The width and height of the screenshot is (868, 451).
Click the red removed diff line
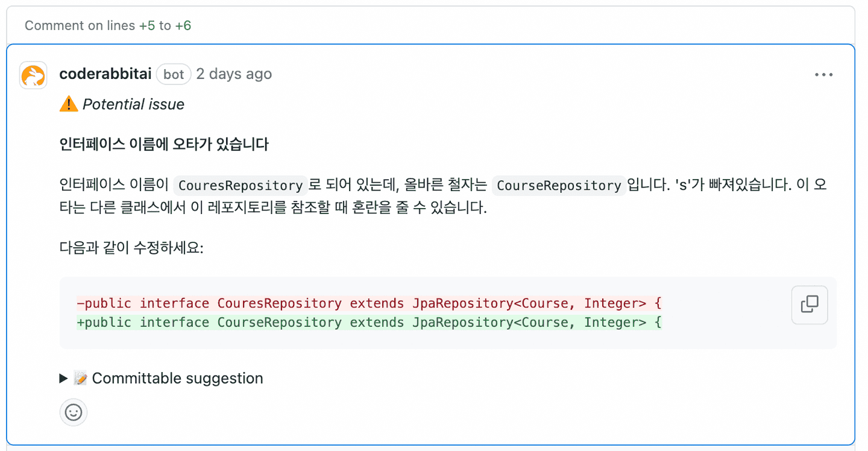tap(369, 303)
